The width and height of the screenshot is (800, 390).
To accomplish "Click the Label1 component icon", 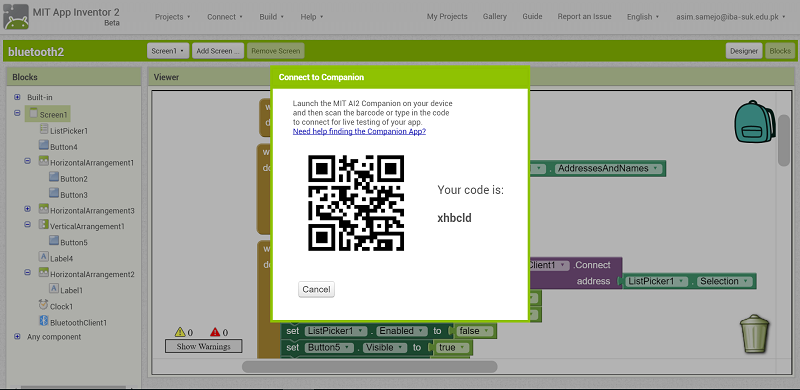I will point(54,288).
